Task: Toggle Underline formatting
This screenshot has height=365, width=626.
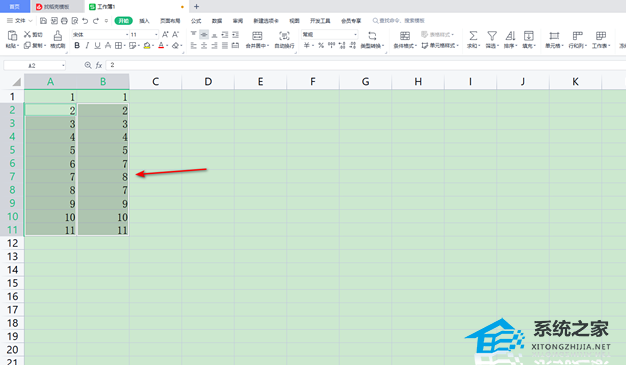Action: [97, 46]
